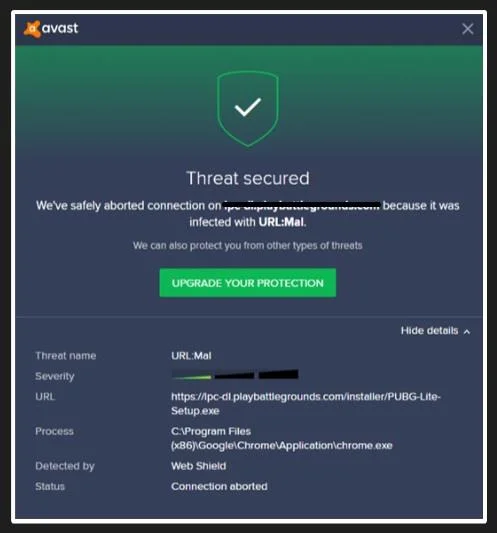Click the PUBG-Lite-Setup.exe URL text
This screenshot has height=533, width=497.
306,403
